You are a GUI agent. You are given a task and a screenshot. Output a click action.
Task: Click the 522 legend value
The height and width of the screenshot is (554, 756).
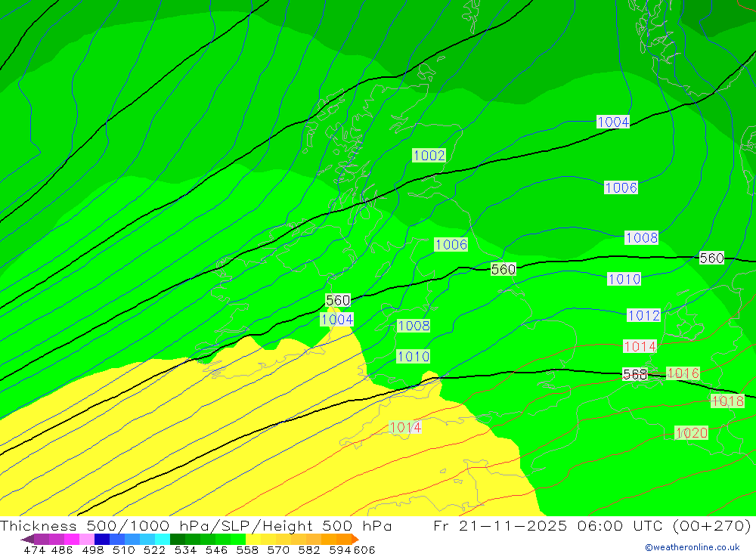pyautogui.click(x=154, y=549)
